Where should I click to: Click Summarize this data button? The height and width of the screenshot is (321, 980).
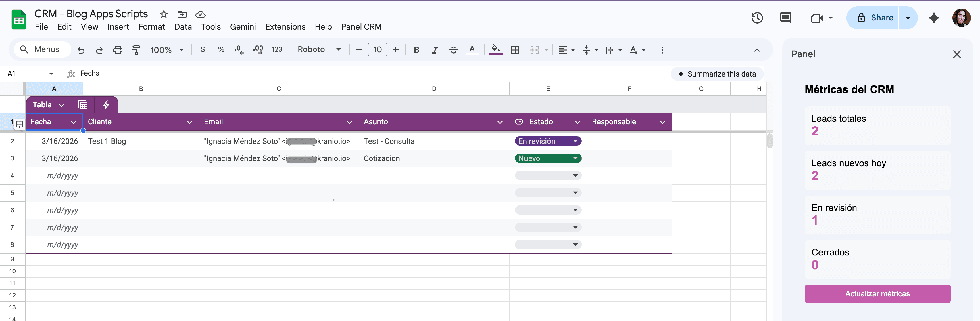click(x=717, y=74)
